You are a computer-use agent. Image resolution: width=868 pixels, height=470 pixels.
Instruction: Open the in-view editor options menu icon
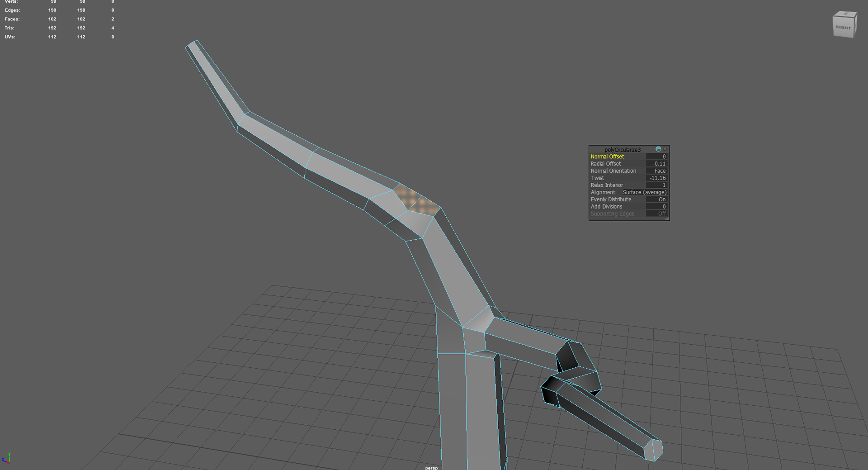pos(665,149)
